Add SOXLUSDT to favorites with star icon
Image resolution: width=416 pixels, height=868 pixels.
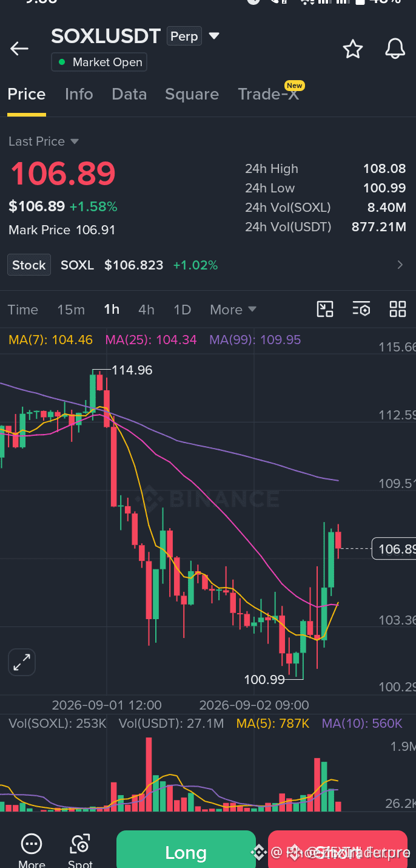[x=352, y=49]
